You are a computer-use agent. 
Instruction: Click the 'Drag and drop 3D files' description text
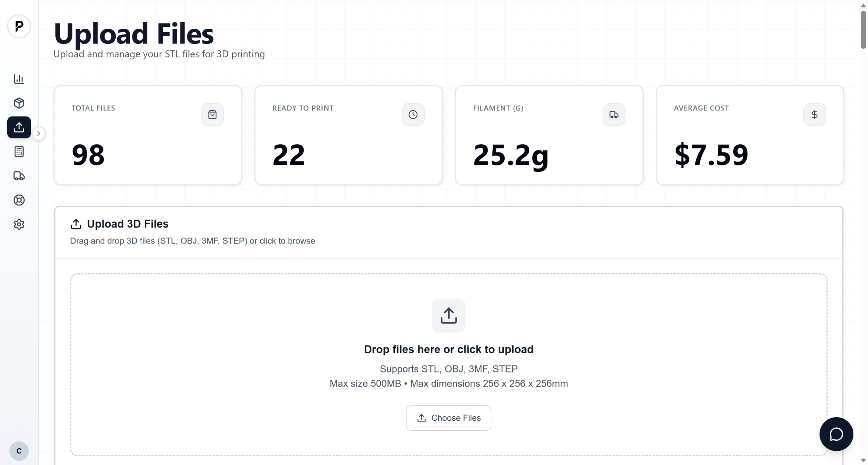click(x=192, y=241)
